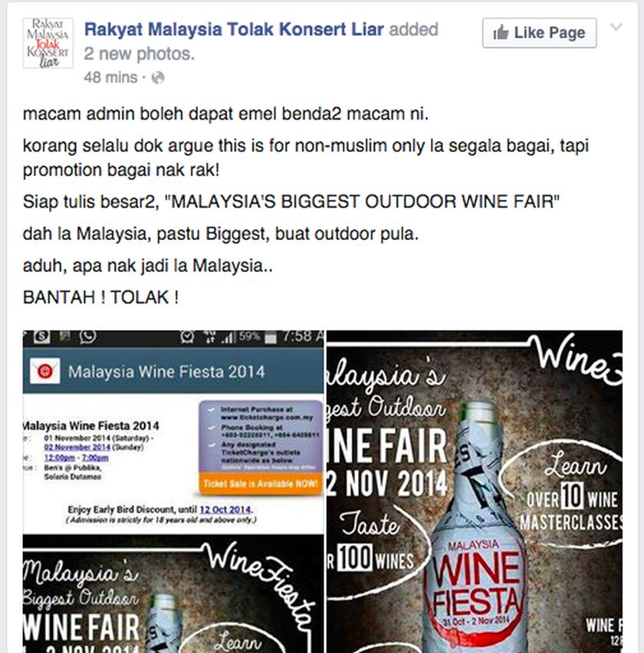Click the alarm clock icon in status bar
644x653 pixels.
[x=187, y=336]
